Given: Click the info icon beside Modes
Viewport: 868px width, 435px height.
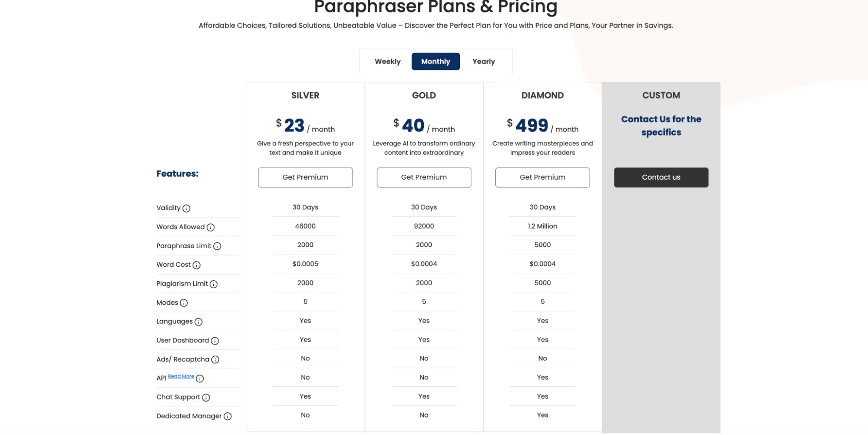Looking at the screenshot, I should click(184, 303).
